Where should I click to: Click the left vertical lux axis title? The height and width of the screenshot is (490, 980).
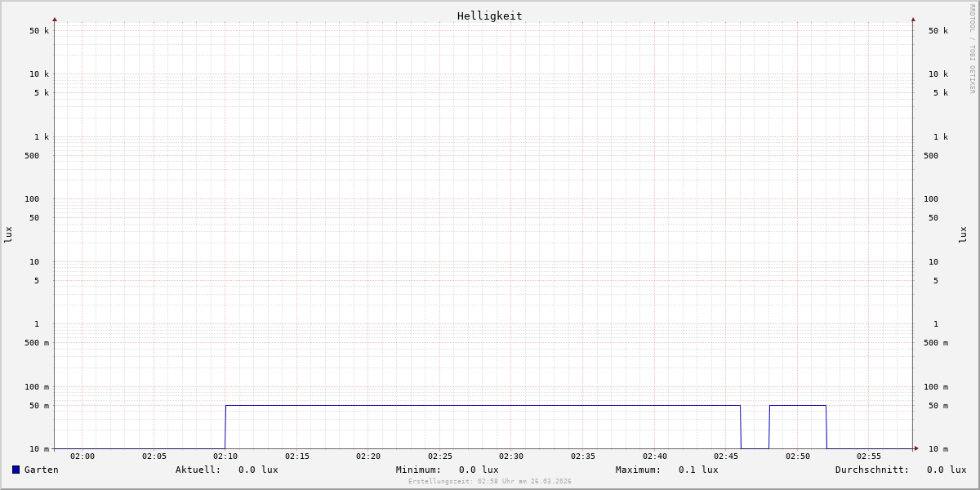pos(8,234)
